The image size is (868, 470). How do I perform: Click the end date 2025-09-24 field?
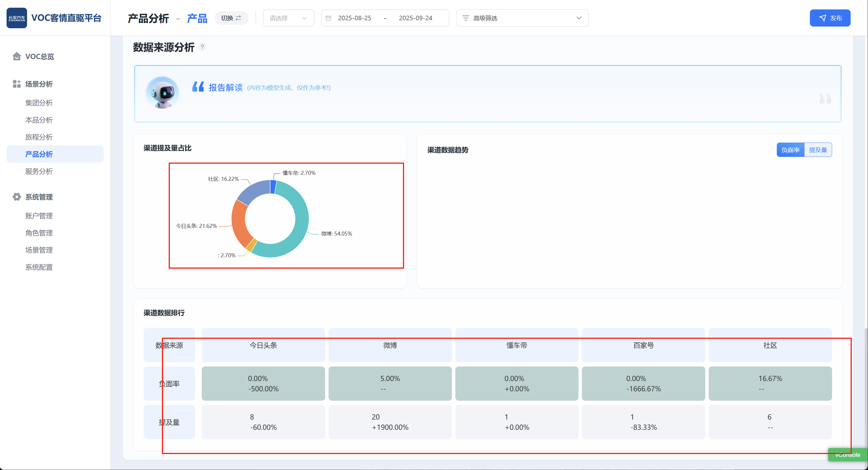point(415,18)
